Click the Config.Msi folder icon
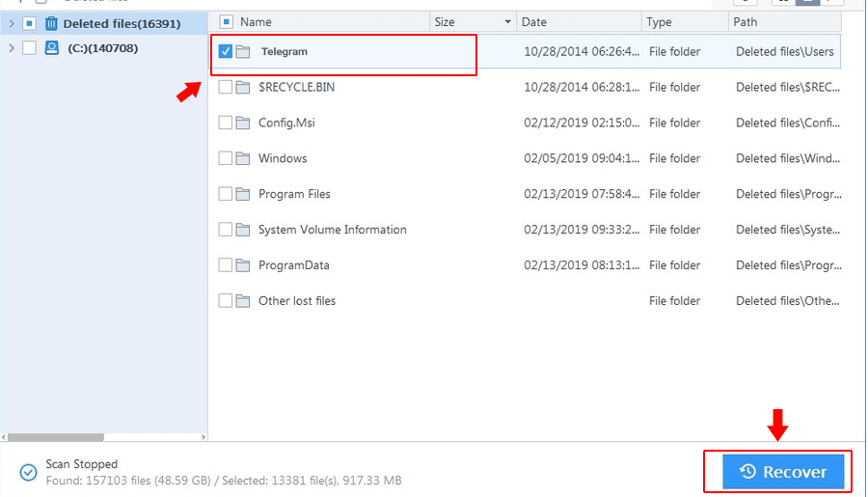The height and width of the screenshot is (497, 868). (243, 123)
